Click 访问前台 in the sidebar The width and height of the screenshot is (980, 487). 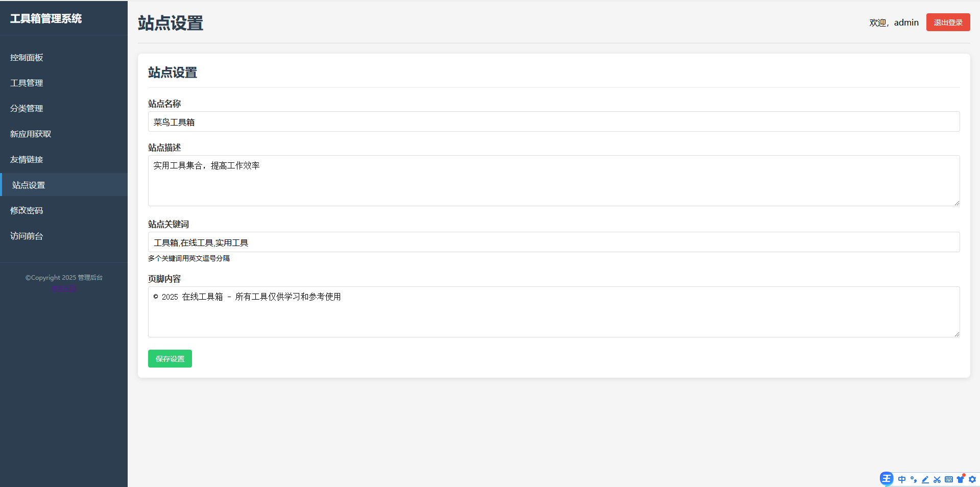[x=27, y=236]
